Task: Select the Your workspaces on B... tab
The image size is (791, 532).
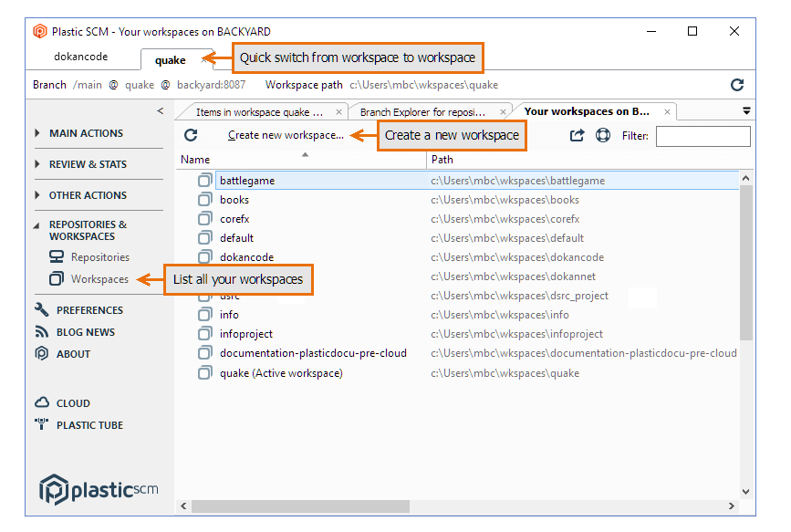Action: coord(587,111)
